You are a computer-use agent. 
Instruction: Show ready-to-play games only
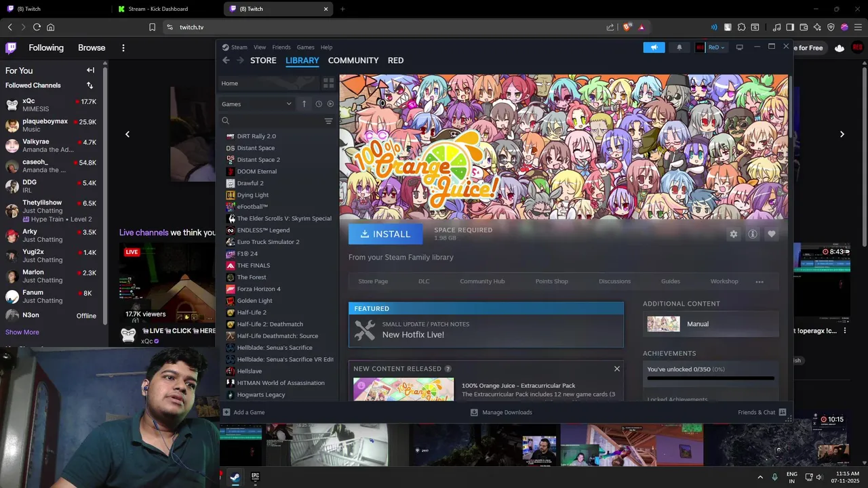point(330,104)
